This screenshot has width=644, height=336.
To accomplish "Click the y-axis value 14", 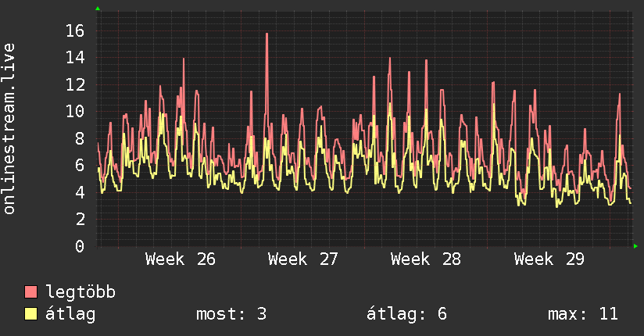I will (75, 58).
